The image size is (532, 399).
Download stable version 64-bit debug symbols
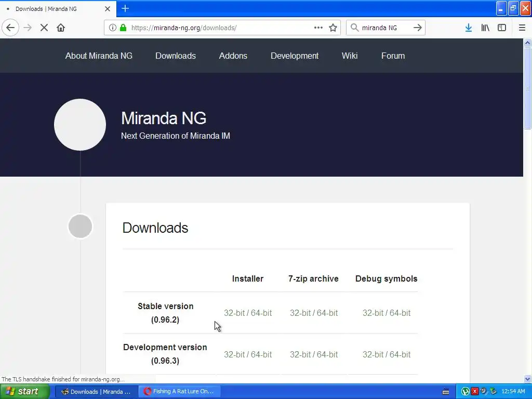[x=400, y=313]
